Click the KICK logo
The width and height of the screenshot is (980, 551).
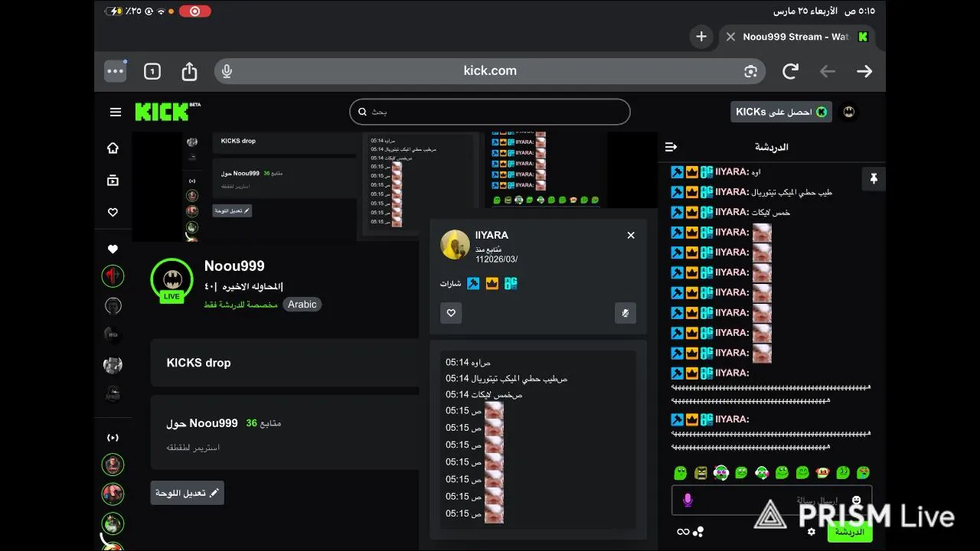(168, 112)
